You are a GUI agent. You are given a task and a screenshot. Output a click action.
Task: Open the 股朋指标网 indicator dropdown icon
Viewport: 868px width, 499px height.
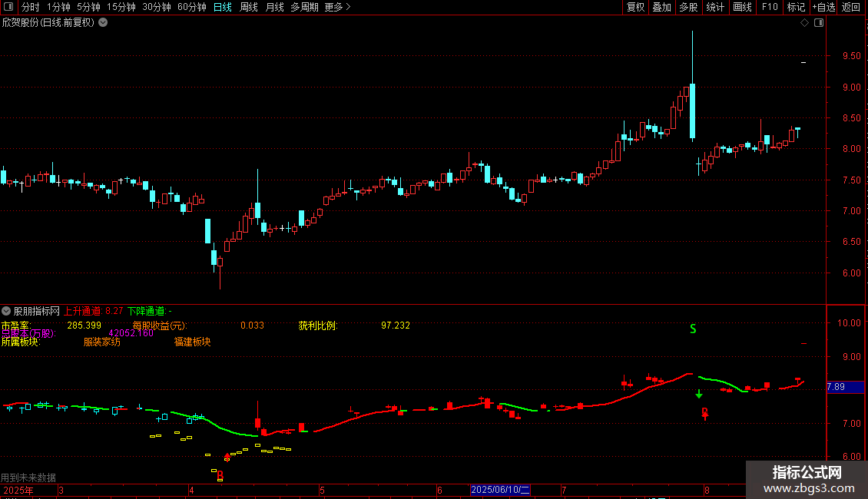coord(6,311)
